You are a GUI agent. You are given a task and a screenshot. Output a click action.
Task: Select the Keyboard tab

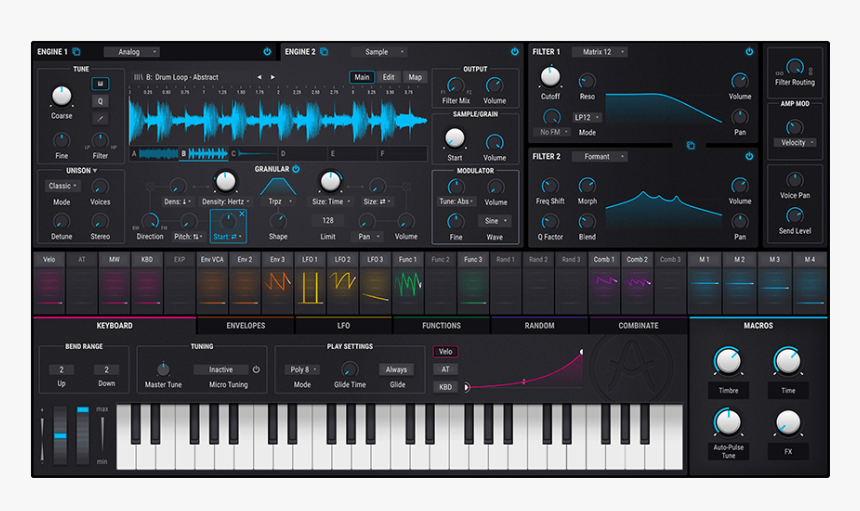pos(114,326)
